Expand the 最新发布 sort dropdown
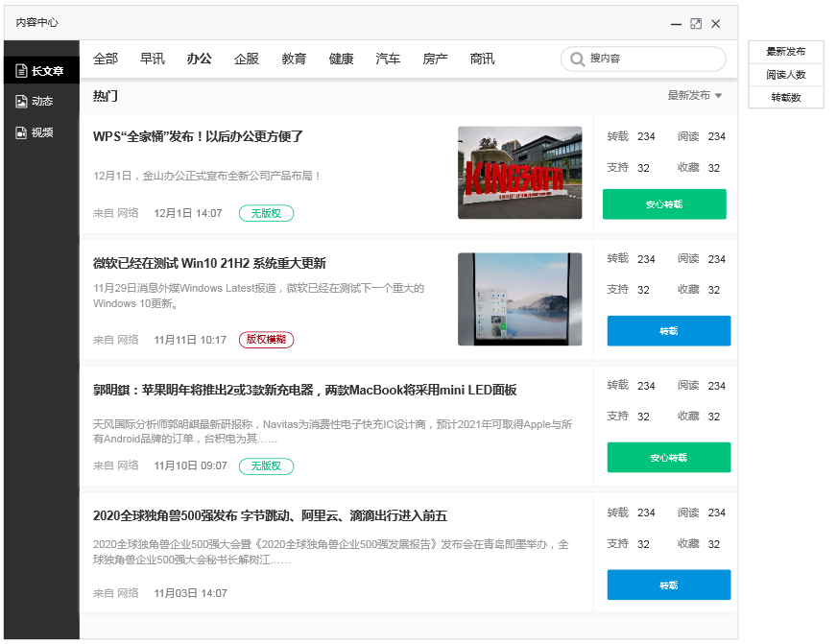This screenshot has height=644, width=837. [x=695, y=96]
